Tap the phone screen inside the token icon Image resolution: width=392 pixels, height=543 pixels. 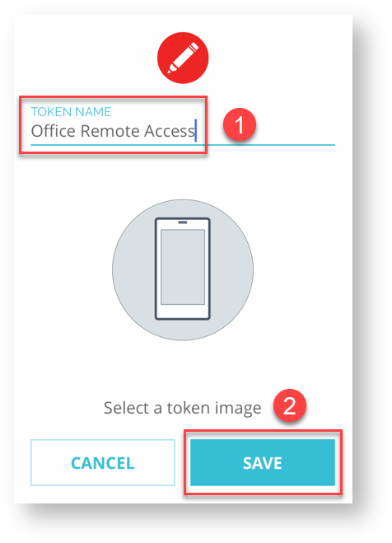pos(183,267)
